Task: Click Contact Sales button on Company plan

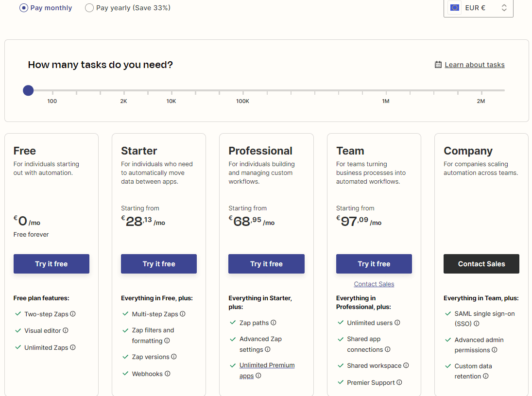Action: pyautogui.click(x=481, y=264)
